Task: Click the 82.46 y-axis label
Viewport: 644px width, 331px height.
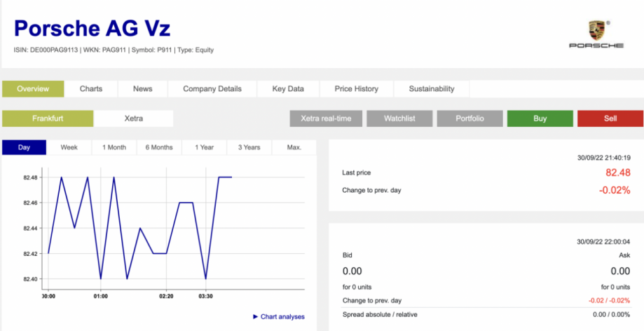Action: coord(30,203)
